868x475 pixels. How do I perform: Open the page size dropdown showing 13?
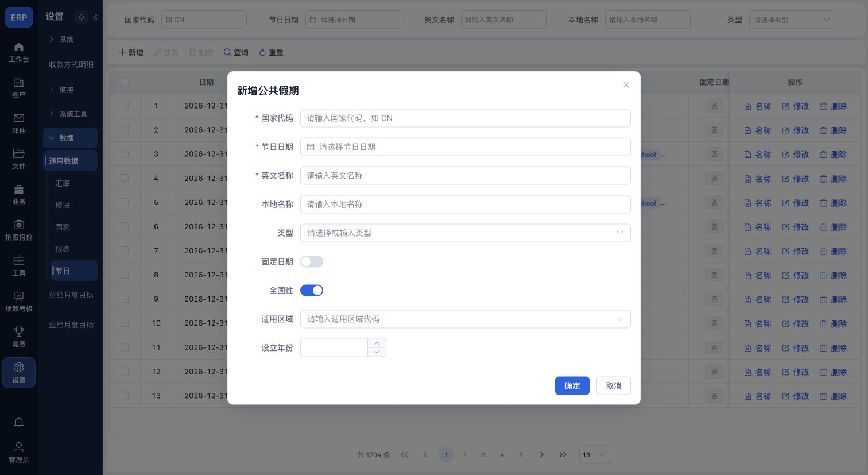[x=595, y=455]
